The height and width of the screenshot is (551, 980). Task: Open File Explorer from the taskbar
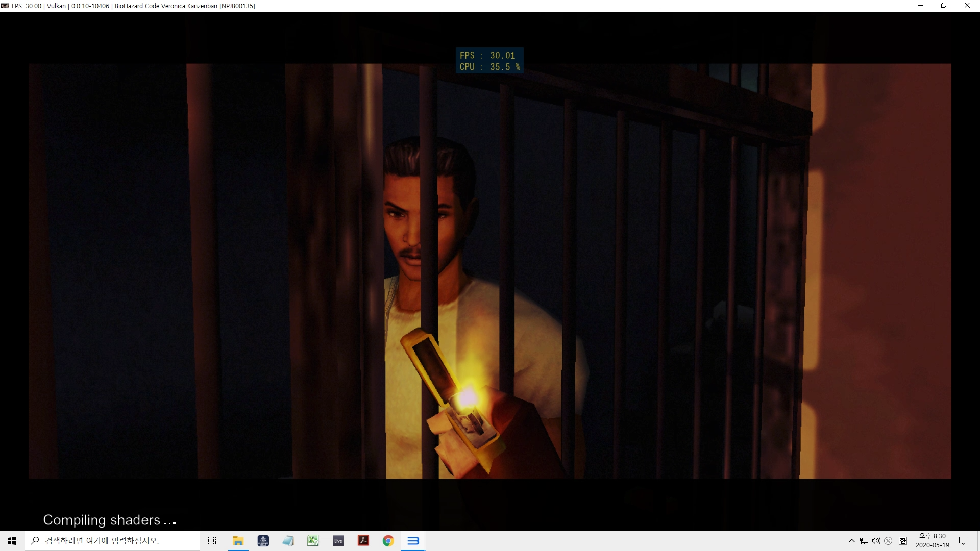click(x=238, y=541)
